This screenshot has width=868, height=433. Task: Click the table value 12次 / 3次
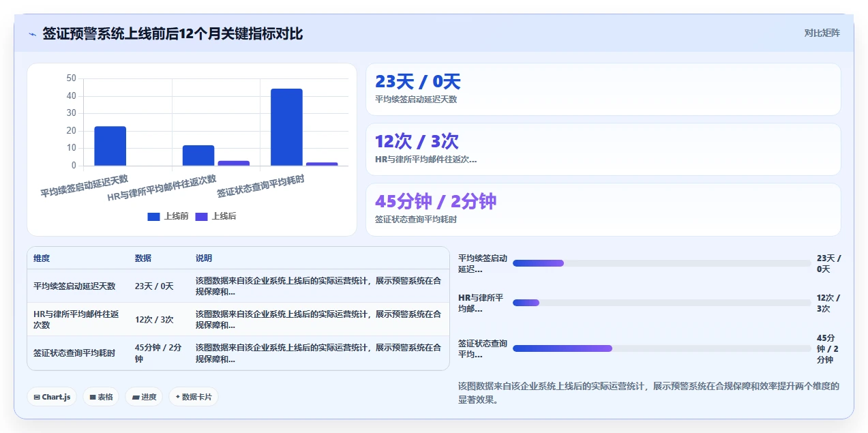(154, 320)
